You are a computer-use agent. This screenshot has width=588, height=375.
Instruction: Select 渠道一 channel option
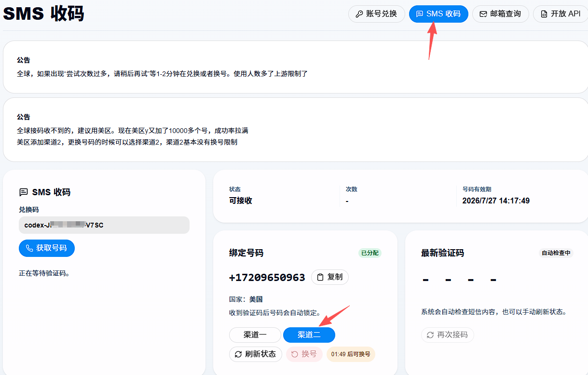click(255, 335)
